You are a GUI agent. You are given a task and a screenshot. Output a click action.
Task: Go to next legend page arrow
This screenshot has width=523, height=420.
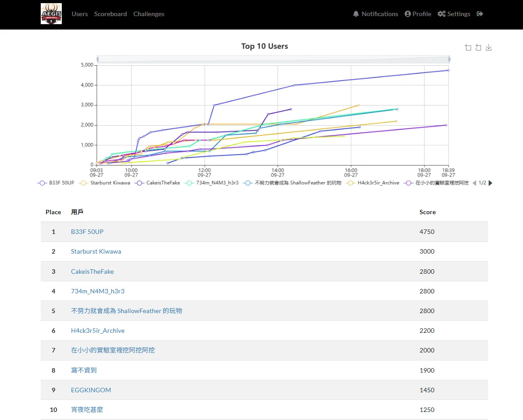490,183
